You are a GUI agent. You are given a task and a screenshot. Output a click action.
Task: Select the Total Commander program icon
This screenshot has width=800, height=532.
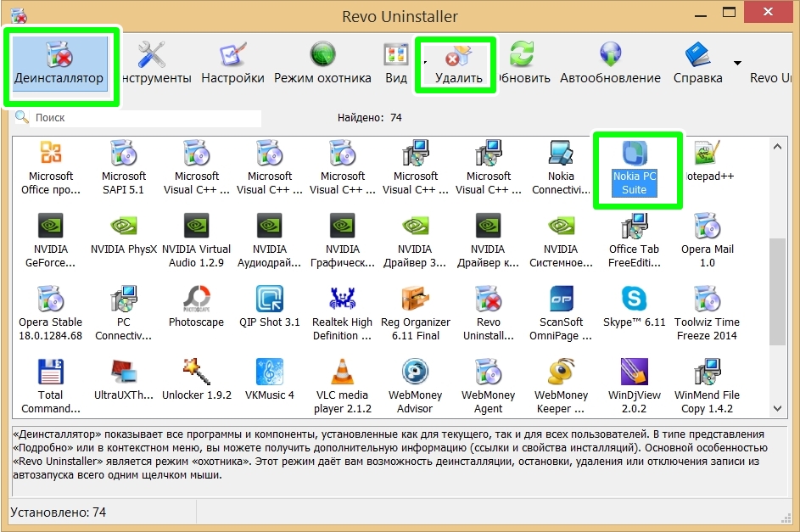tap(51, 380)
